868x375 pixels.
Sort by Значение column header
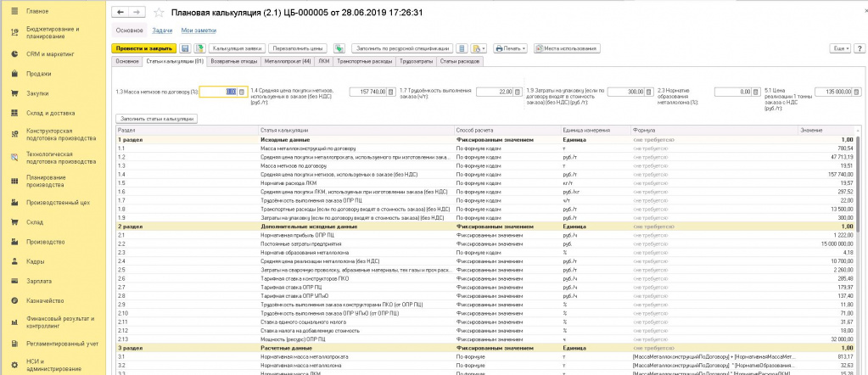[x=826, y=130]
